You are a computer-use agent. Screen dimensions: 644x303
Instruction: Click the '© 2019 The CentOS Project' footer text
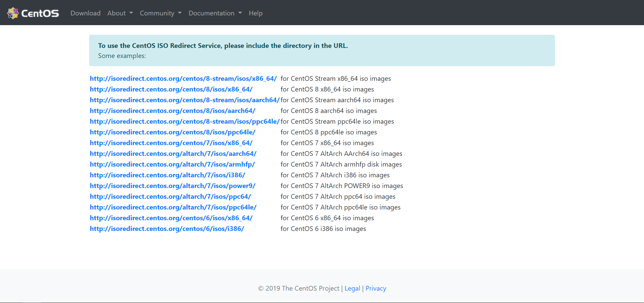tap(299, 288)
